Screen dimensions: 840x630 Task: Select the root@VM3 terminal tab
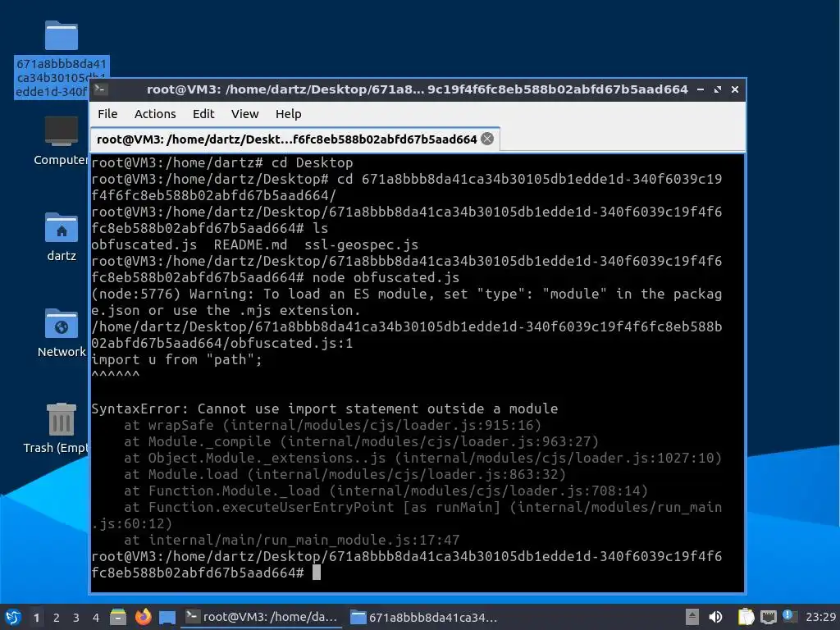[294, 139]
